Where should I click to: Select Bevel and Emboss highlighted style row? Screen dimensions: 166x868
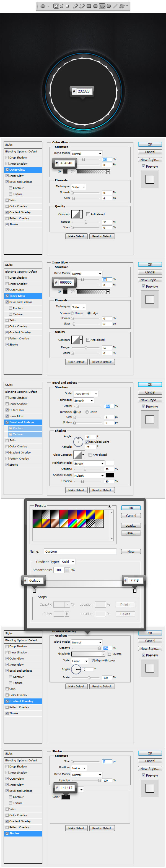23,422
